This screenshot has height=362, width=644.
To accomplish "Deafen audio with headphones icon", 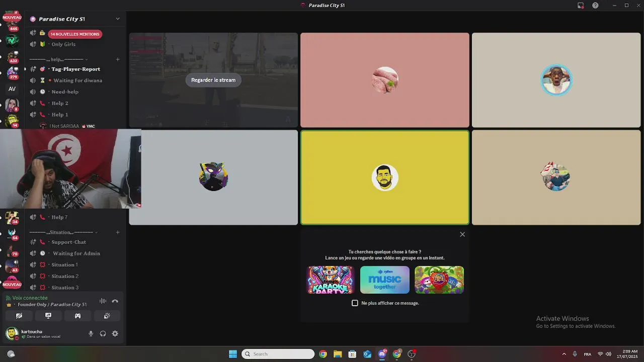I will click(103, 333).
